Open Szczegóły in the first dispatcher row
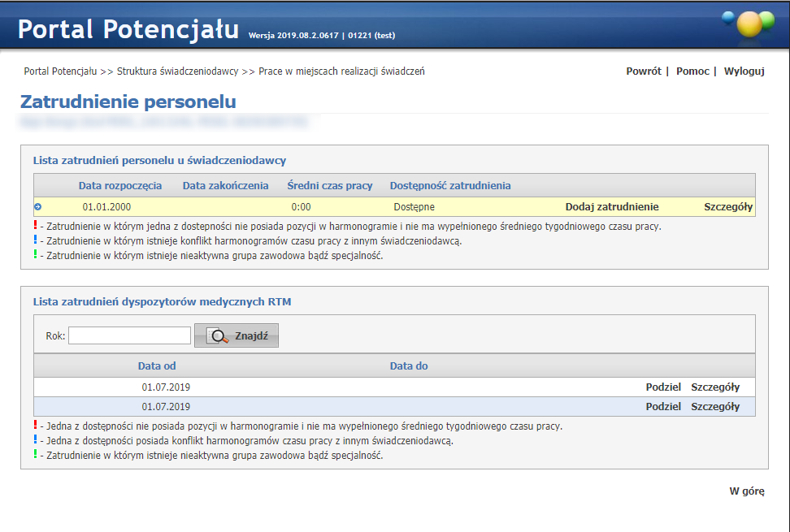This screenshot has width=790, height=532. click(x=715, y=387)
